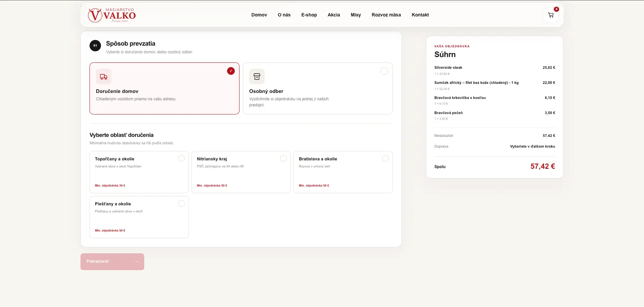
Task: Click Silverside steak in summary
Action: [448, 67]
